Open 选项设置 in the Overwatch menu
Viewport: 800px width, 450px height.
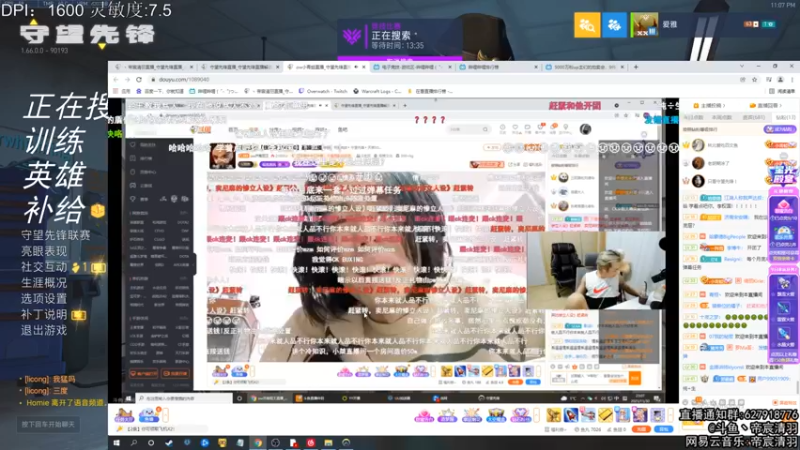(44, 298)
